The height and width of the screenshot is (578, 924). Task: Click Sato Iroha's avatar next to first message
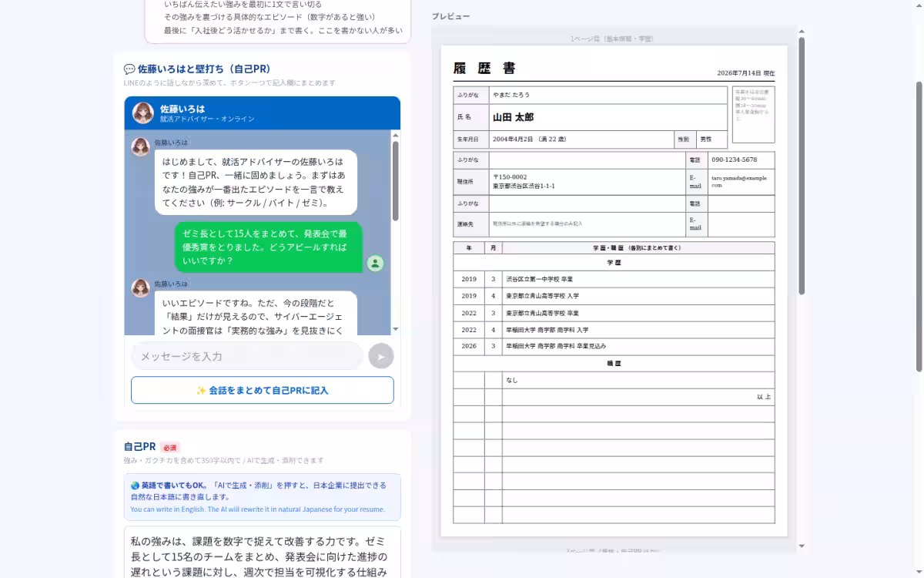point(140,146)
